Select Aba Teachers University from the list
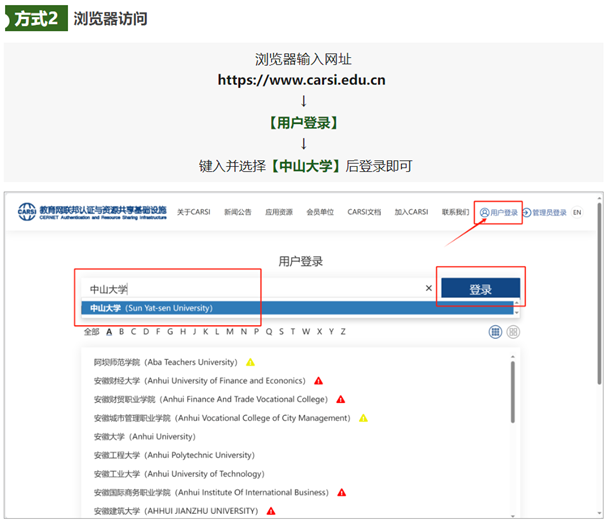608x529 pixels. (x=166, y=362)
